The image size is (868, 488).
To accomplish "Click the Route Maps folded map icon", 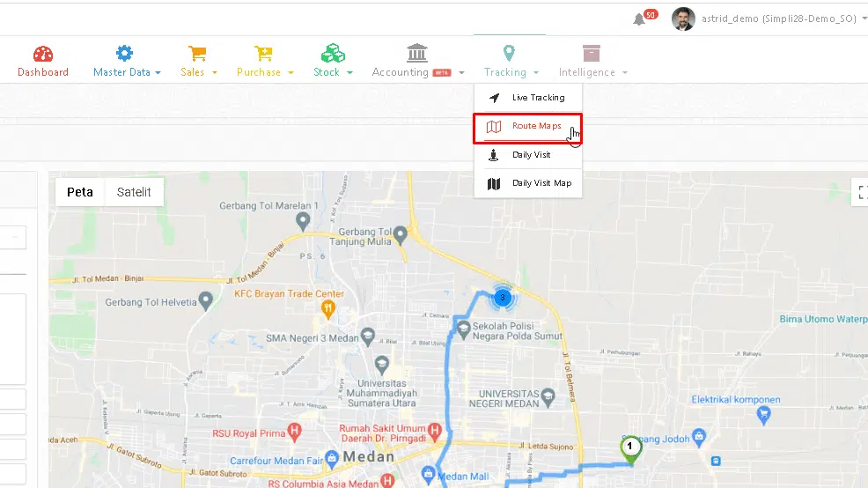I will 494,126.
